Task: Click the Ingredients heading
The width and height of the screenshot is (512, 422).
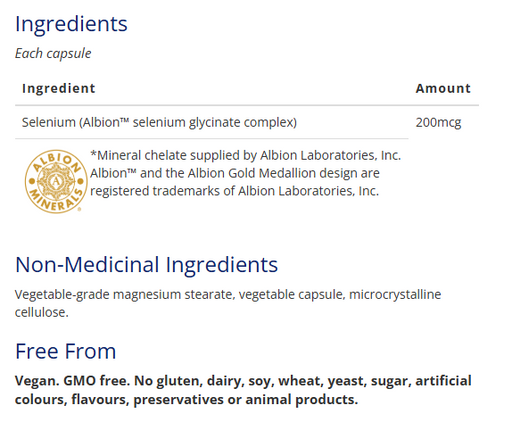Action: click(x=71, y=24)
